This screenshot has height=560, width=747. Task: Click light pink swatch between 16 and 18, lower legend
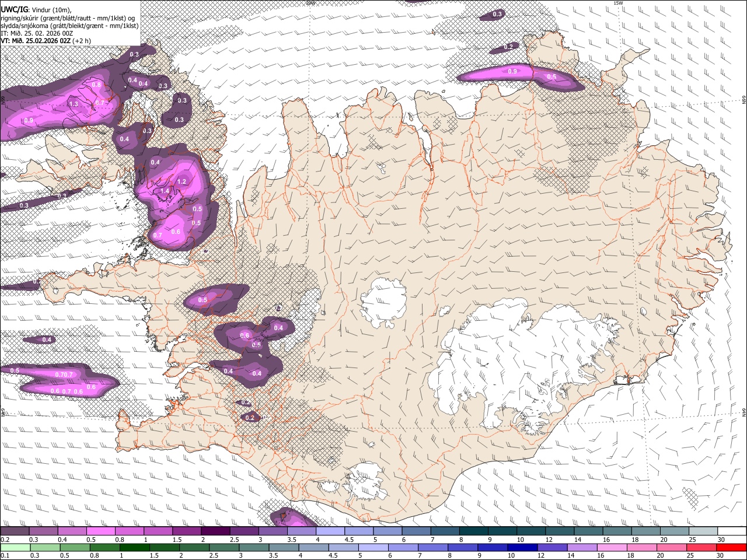612,547
